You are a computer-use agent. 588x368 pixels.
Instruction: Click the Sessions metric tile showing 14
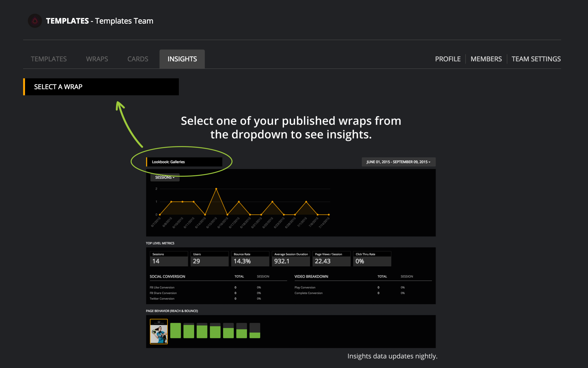pos(169,259)
